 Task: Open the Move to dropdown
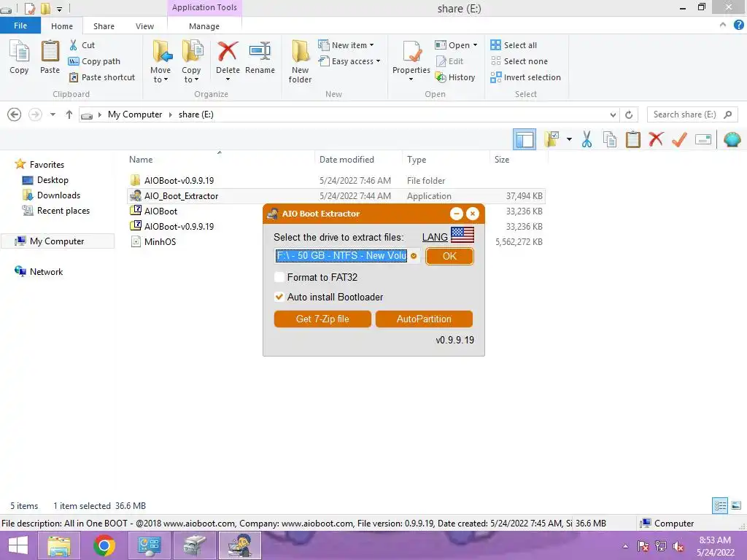pos(160,62)
